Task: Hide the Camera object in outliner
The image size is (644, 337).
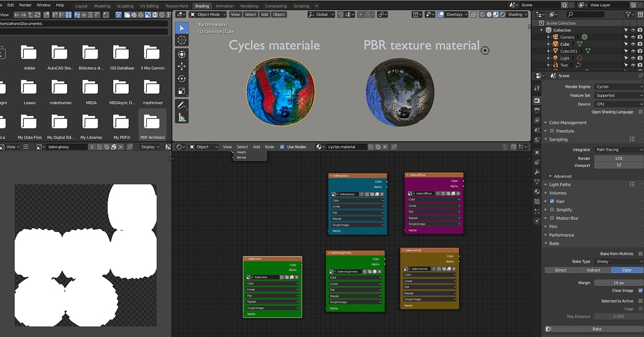Action: pos(633,37)
